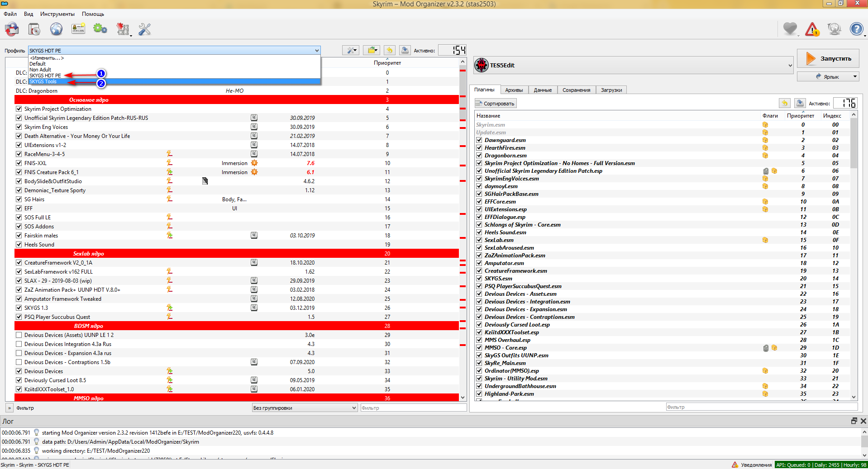The image size is (868, 469).
Task: Enable Devious Devices (Assets) UUNP LE 1 2
Action: pyautogui.click(x=19, y=335)
